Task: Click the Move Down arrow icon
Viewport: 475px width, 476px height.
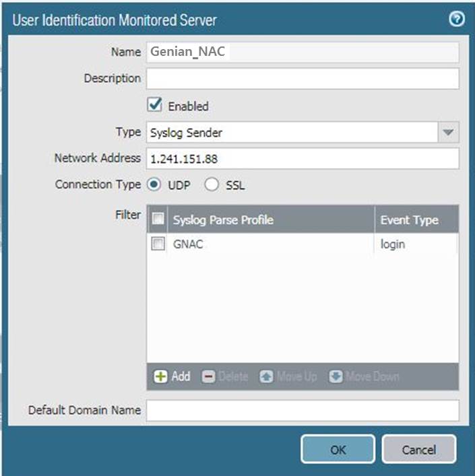Action: click(x=336, y=376)
